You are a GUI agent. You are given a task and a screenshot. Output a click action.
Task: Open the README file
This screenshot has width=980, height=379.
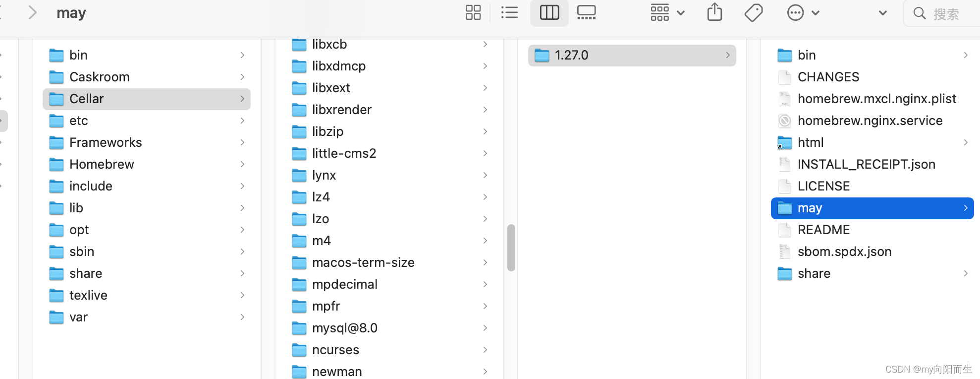[x=823, y=230]
